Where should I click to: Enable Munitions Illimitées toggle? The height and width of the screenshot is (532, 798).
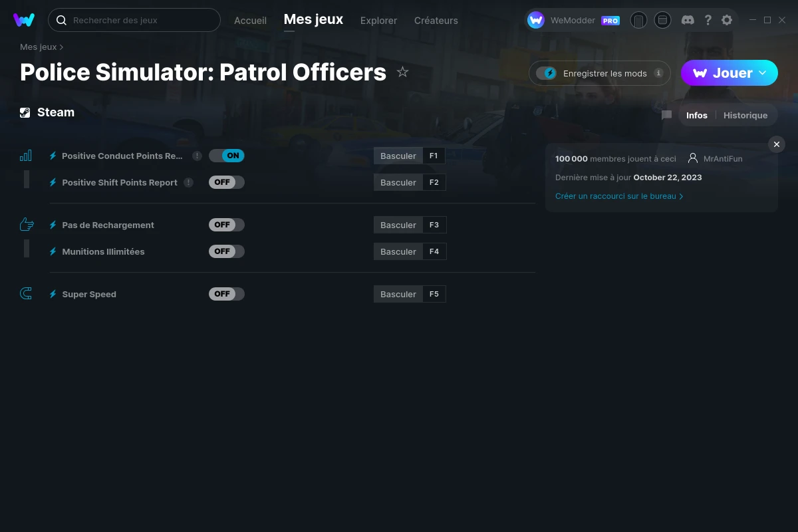[227, 251]
